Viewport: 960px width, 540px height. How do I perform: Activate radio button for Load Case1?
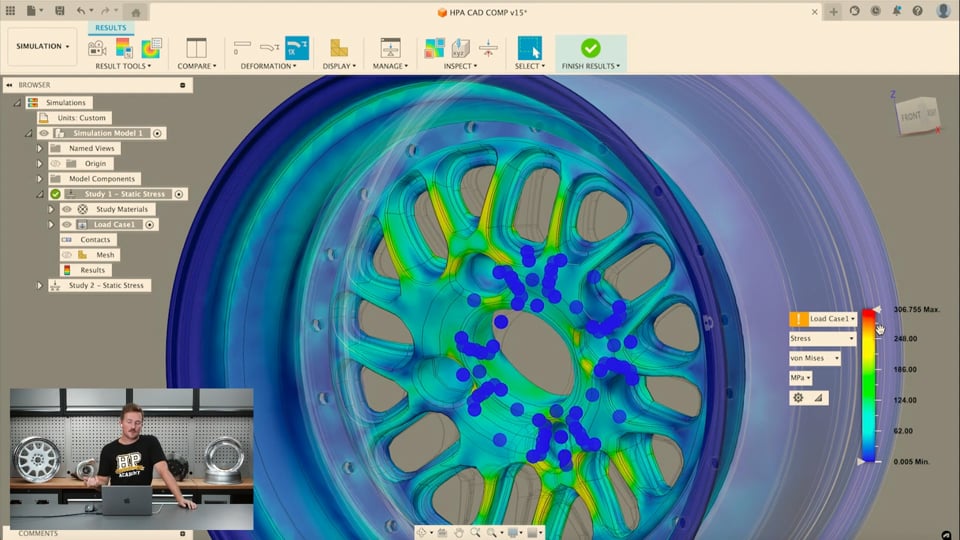tap(149, 225)
